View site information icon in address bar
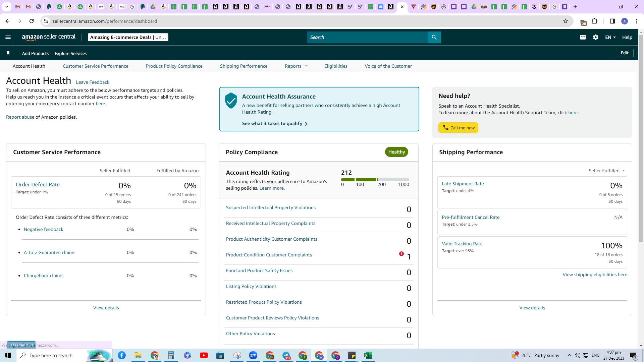 46,21
